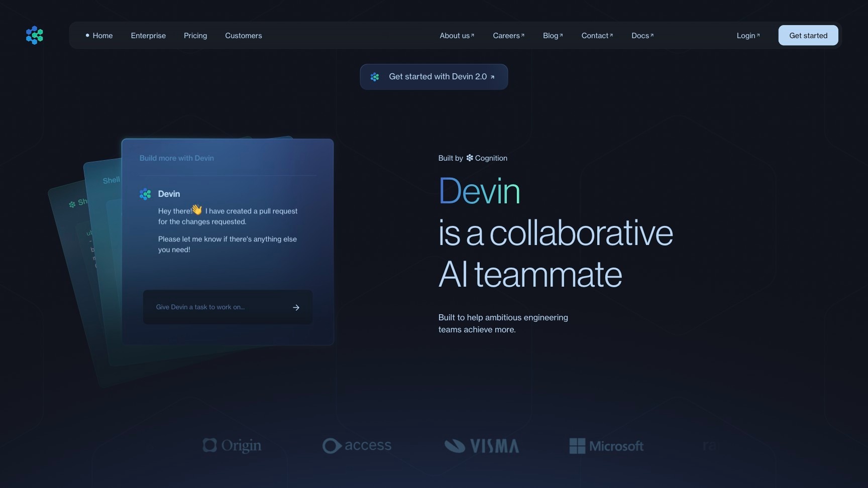Image resolution: width=868 pixels, height=488 pixels.
Task: Click the Cognition logo in the top-left corner
Action: coord(34,35)
